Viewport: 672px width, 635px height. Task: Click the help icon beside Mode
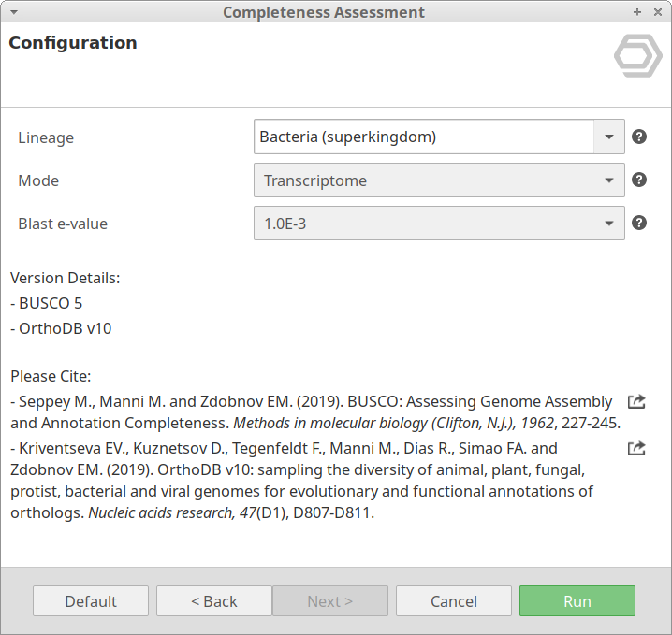coord(639,180)
